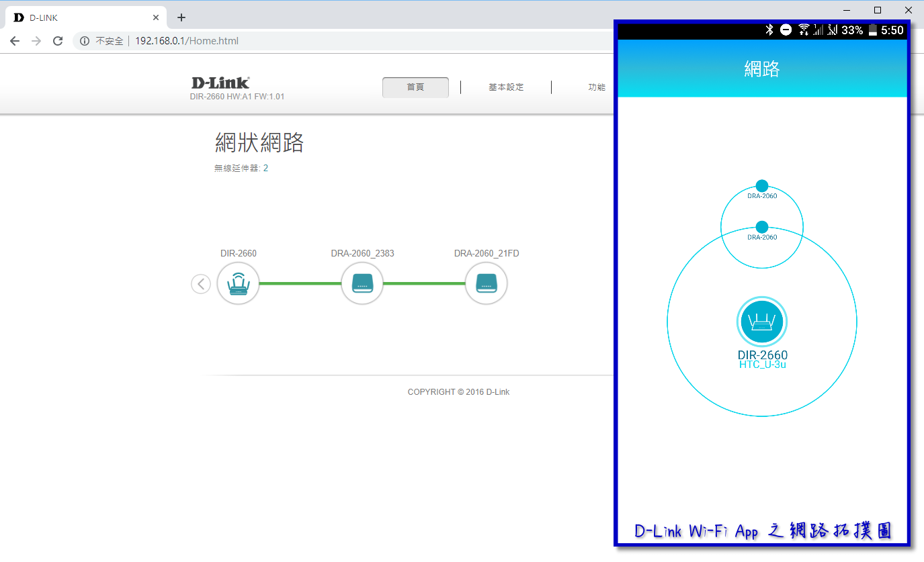Screen dimensions: 924x562
Task: Select the DRA-2060_21FD extender icon
Action: pyautogui.click(x=486, y=283)
